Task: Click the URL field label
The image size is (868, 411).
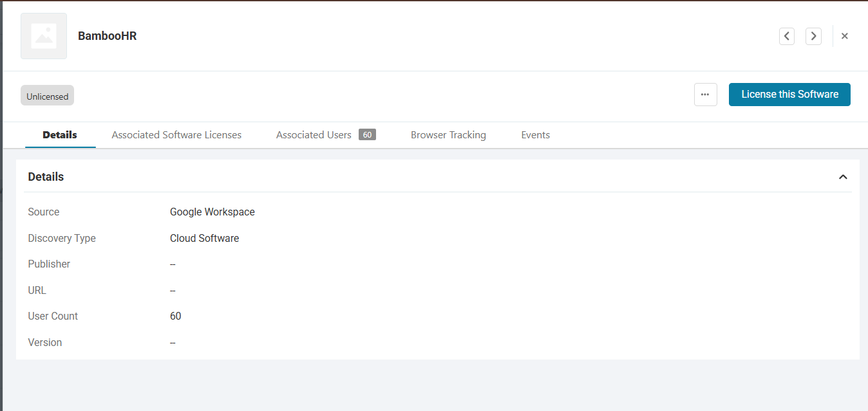Action: coord(37,290)
